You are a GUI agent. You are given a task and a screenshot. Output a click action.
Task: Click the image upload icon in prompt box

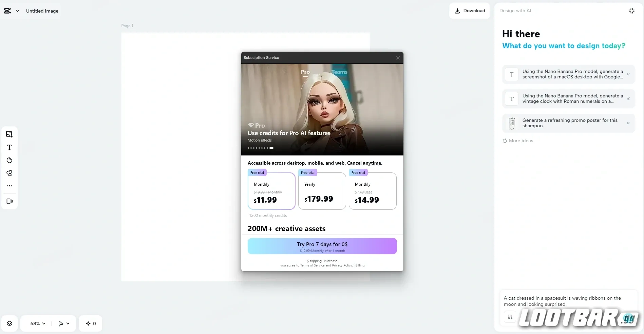[x=510, y=317]
